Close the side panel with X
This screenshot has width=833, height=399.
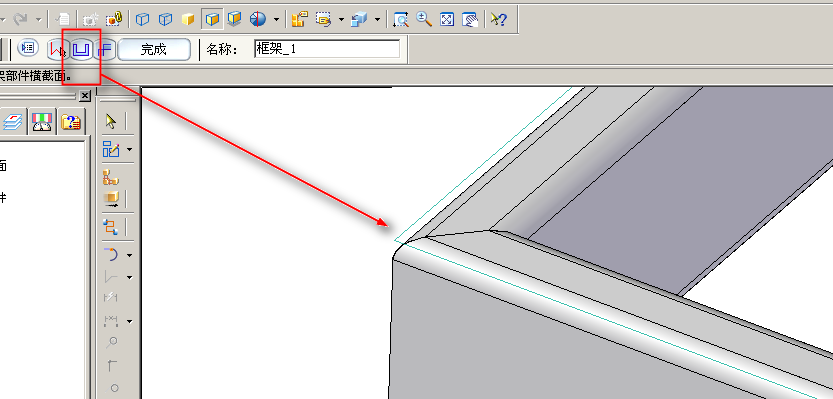coord(85,96)
